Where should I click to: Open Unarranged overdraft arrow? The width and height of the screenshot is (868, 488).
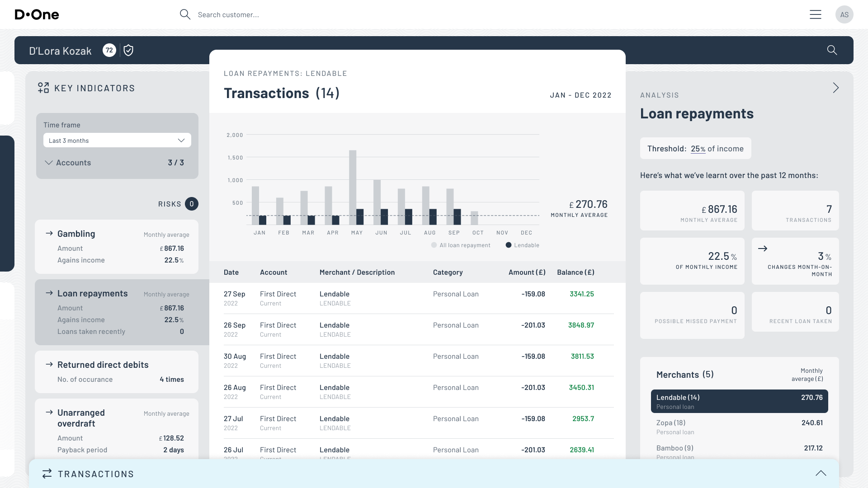tap(49, 412)
